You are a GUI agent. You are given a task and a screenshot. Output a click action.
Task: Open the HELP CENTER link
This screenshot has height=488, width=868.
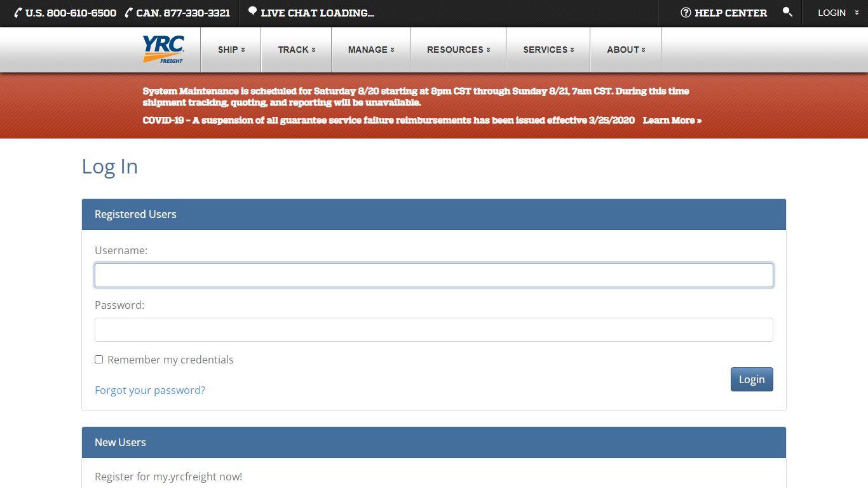click(x=731, y=13)
